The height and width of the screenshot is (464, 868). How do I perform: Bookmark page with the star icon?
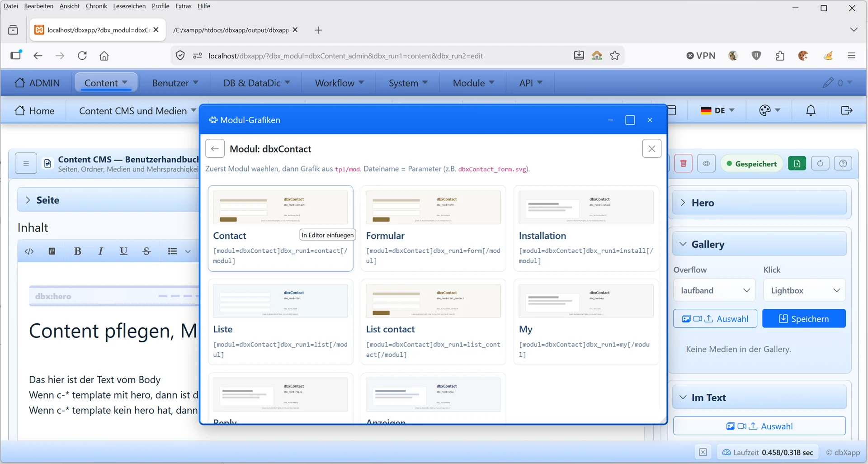pyautogui.click(x=614, y=56)
